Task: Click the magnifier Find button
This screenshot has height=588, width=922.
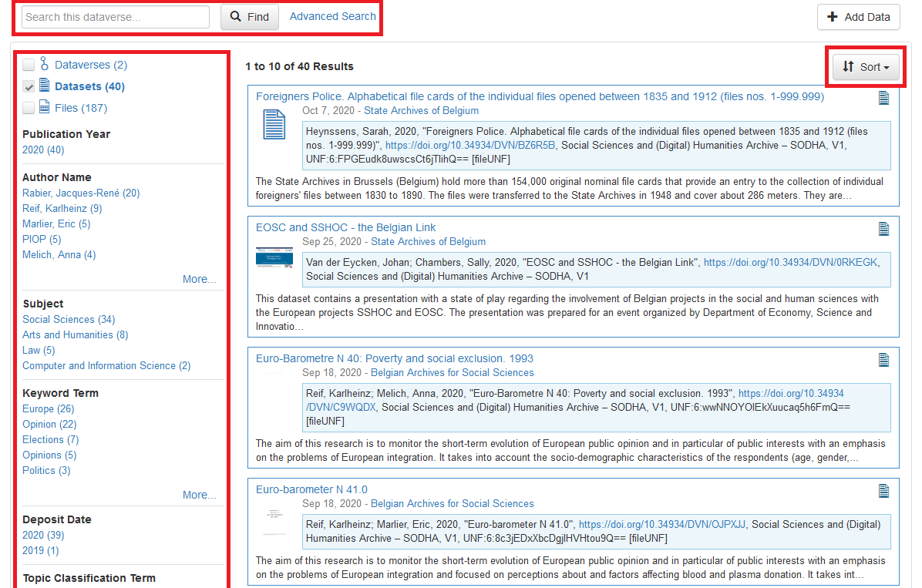Action: tap(249, 17)
